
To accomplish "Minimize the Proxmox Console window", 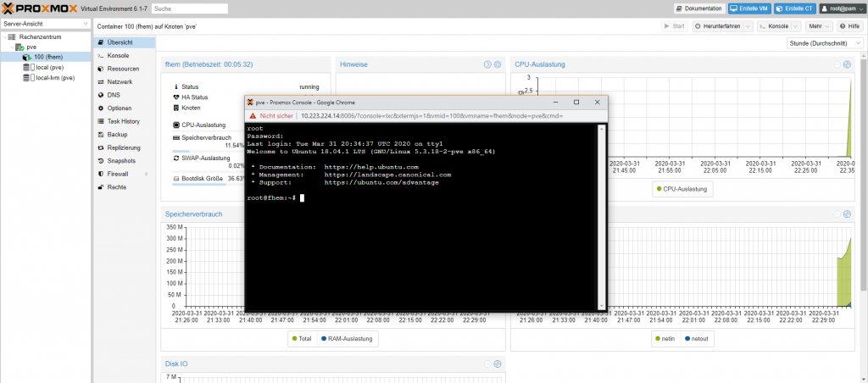I will point(555,103).
